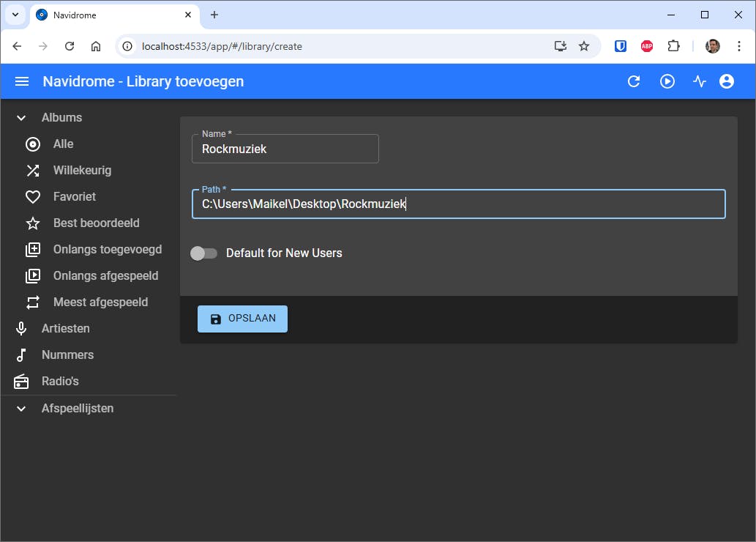The width and height of the screenshot is (756, 542).
Task: Open the user account profile icon
Action: 727,81
